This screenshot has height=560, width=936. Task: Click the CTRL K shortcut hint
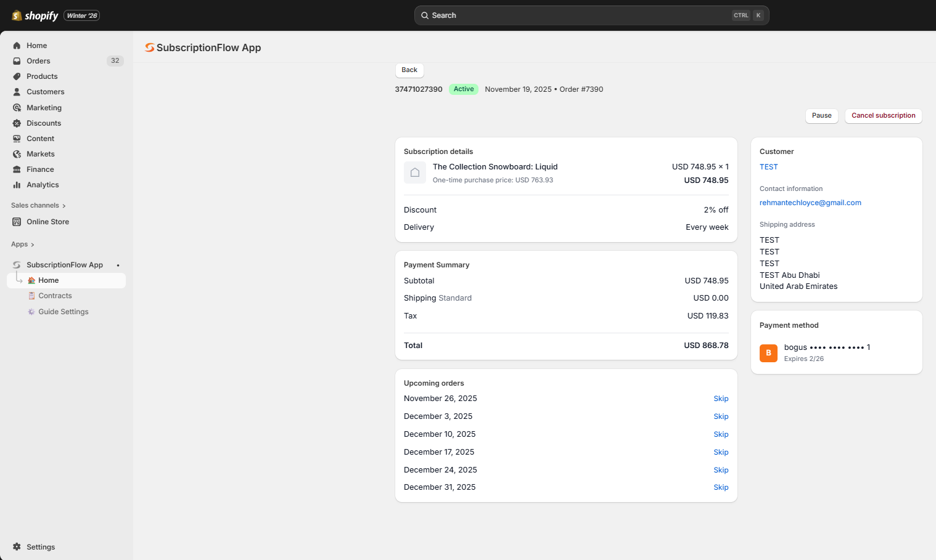748,15
